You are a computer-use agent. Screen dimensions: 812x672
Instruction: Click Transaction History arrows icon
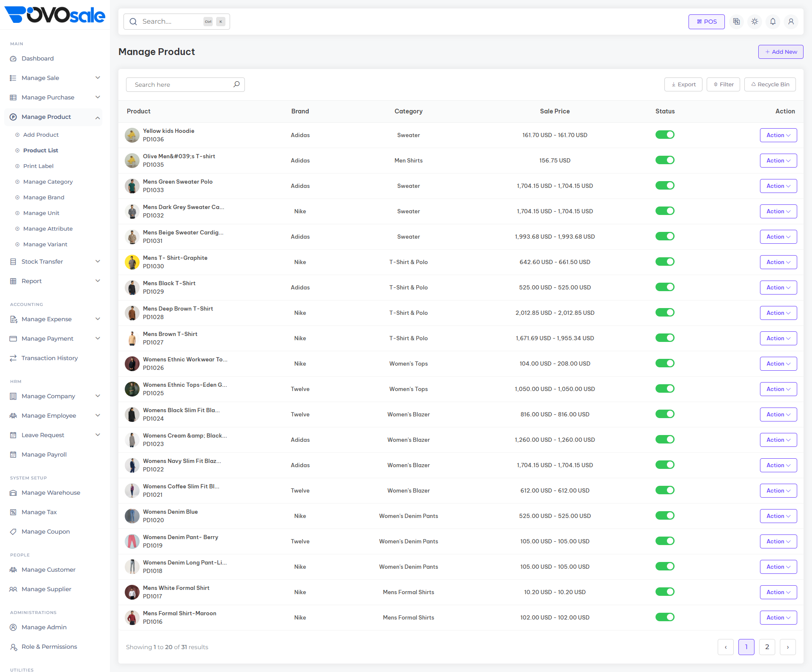(x=13, y=358)
